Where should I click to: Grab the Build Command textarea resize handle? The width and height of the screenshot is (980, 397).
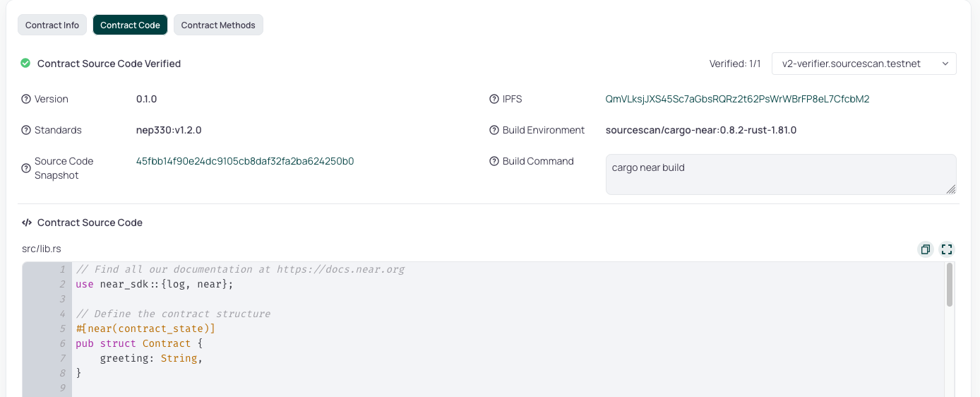coord(950,189)
